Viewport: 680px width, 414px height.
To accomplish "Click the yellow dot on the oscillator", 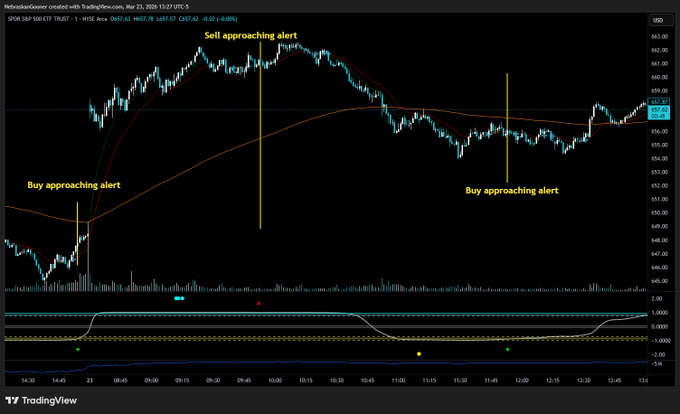I will point(419,354).
